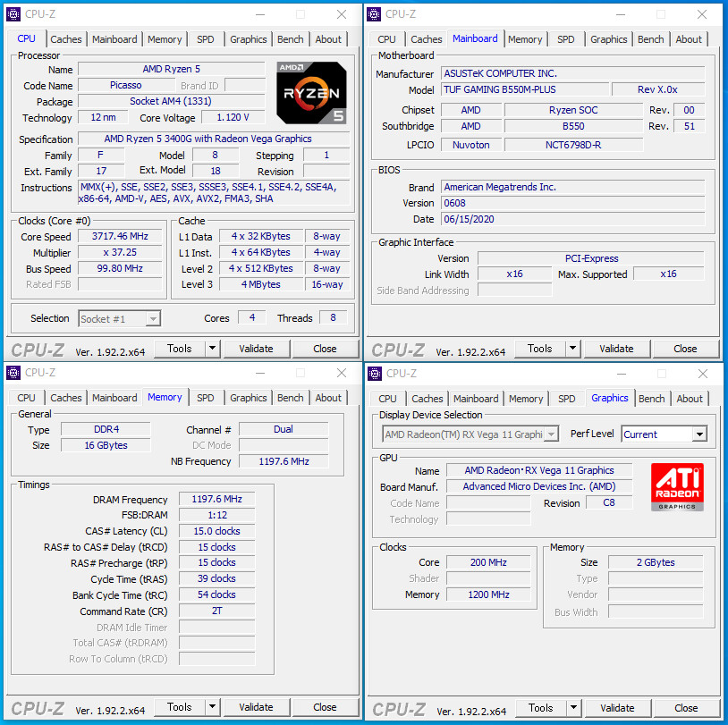This screenshot has height=725, width=728.
Task: Switch to the SPD tab in the Memory window
Action: tap(205, 398)
